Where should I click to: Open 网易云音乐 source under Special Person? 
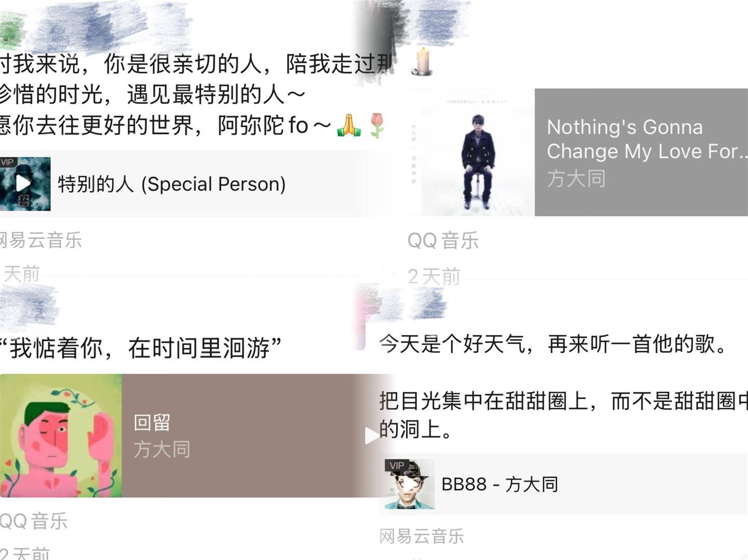41,240
